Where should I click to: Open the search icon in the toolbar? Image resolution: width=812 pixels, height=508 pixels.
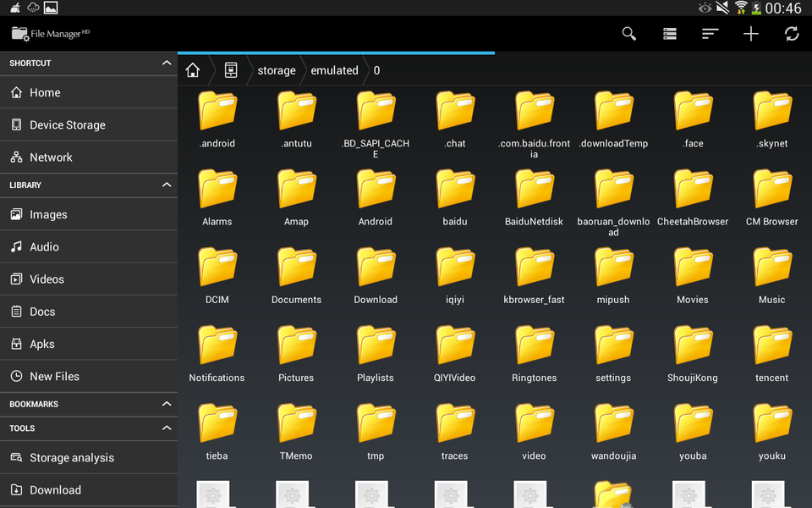click(628, 34)
